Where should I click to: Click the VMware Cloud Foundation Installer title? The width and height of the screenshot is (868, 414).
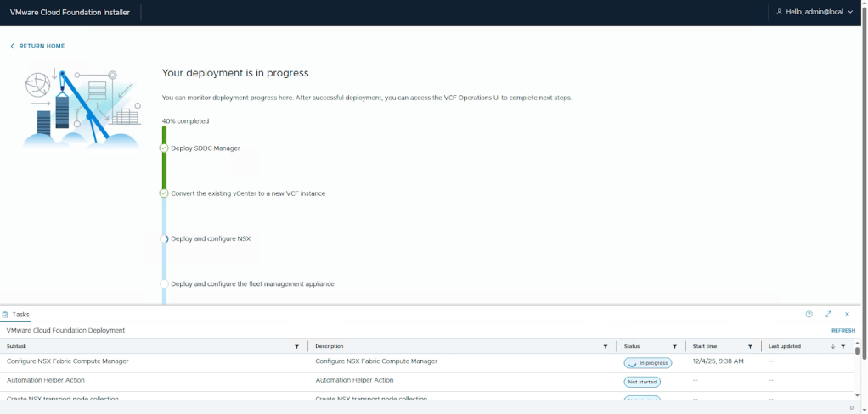[x=70, y=12]
